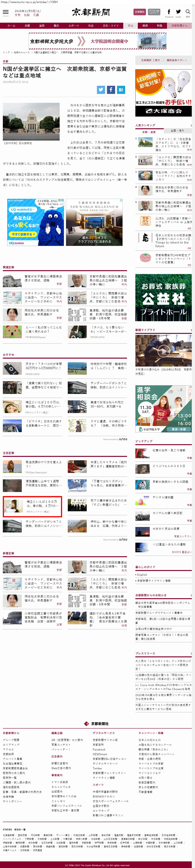Click the 定期購読 button in header

click(x=140, y=12)
